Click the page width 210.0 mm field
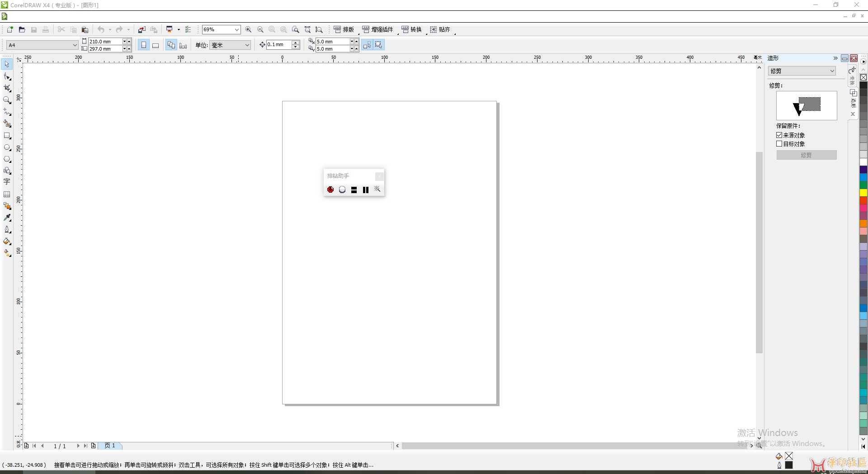The width and height of the screenshot is (868, 474). click(105, 42)
